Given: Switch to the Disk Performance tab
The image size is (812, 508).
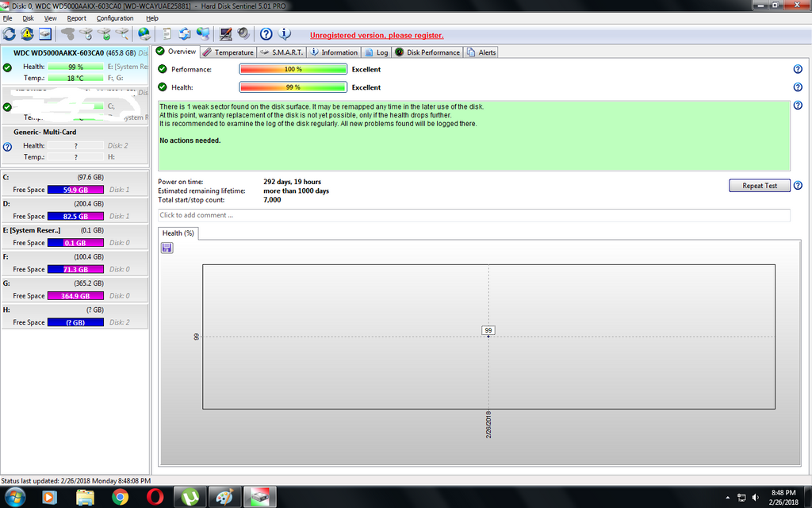Looking at the screenshot, I should [x=427, y=52].
